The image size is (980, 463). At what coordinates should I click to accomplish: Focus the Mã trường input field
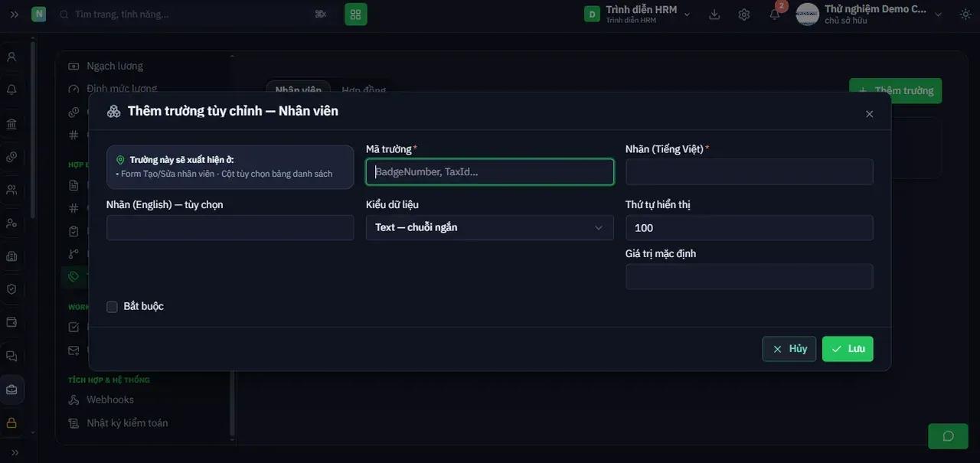(x=490, y=171)
